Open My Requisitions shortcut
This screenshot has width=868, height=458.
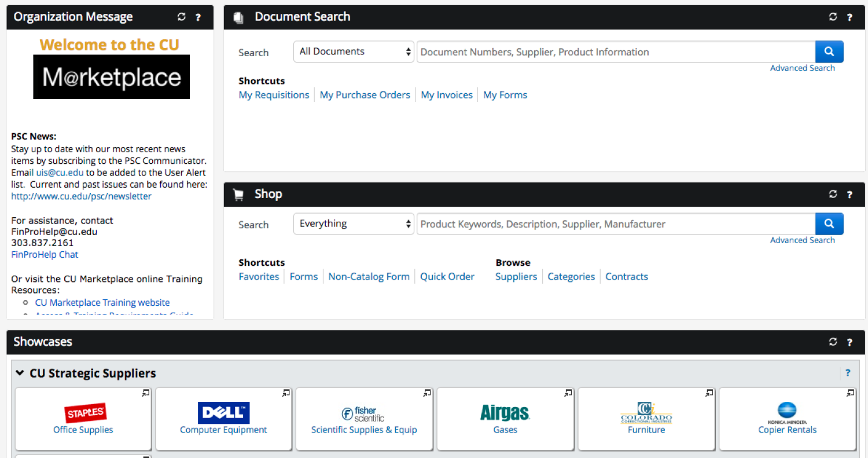(x=274, y=95)
